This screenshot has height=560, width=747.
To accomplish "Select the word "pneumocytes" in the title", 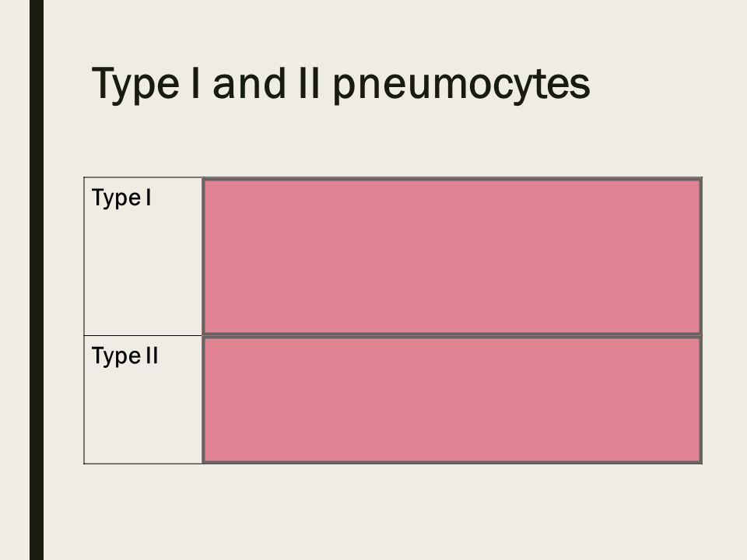I will tap(461, 86).
